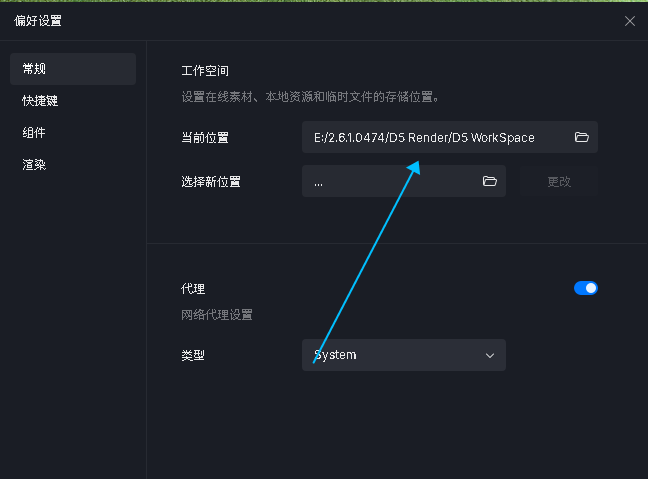Click the 当前位置 label
Image resolution: width=648 pixels, height=479 pixels.
pos(205,138)
